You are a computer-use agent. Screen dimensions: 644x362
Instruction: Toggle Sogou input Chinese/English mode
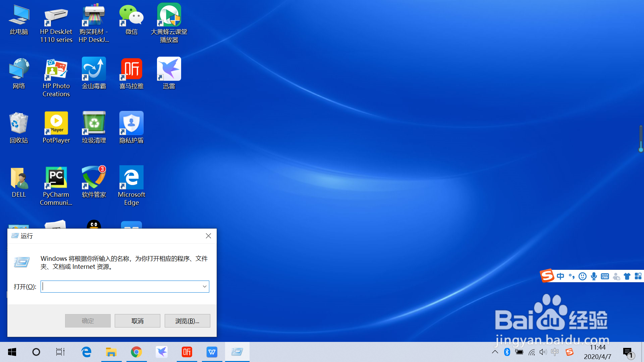click(x=560, y=276)
